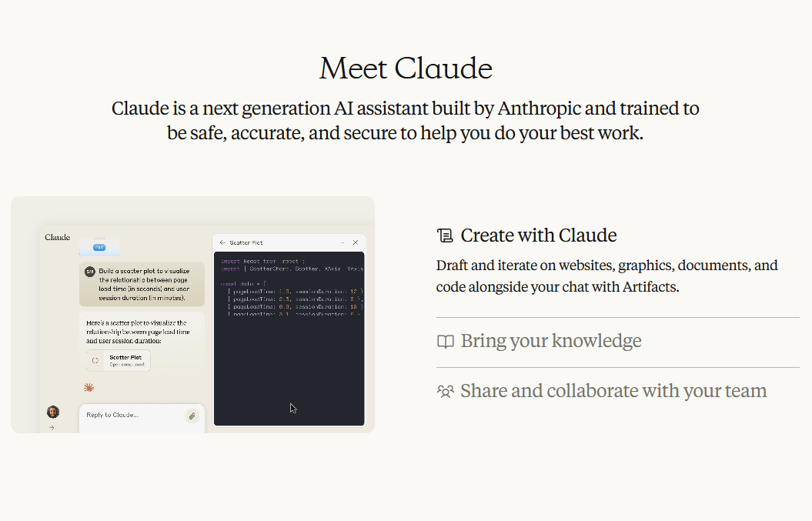Viewport: 812px width, 521px height.
Task: Click the 'Draft and iterate on websites' description
Action: (x=607, y=276)
